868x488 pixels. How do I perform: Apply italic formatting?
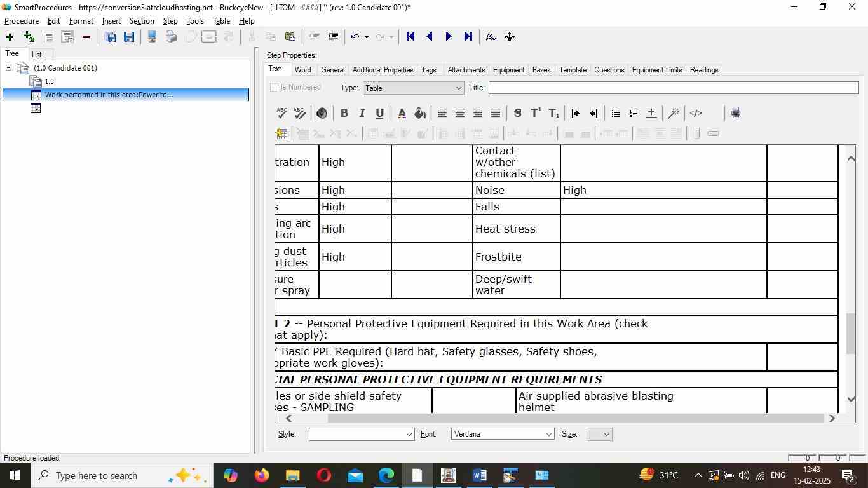tap(362, 113)
